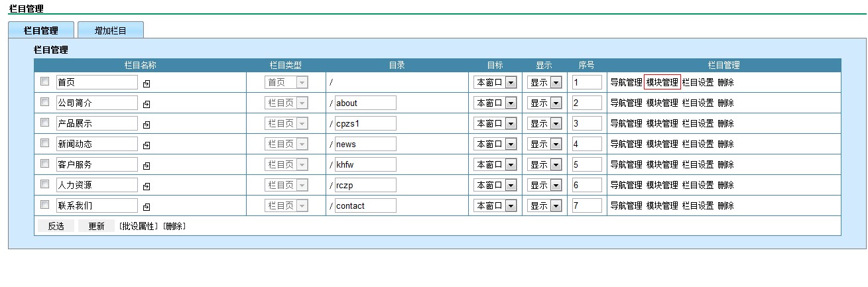Click the icon beside the 产品展示 name
This screenshot has width=868, height=287.
pos(147,125)
